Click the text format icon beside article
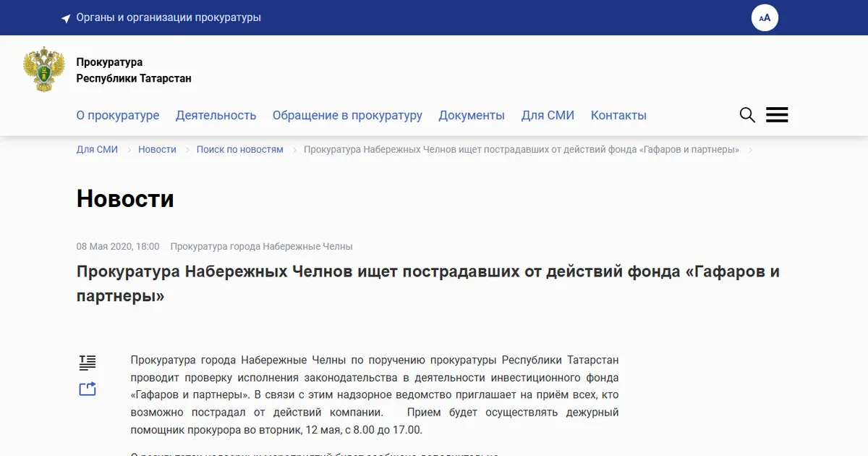868x456 pixels. click(88, 363)
